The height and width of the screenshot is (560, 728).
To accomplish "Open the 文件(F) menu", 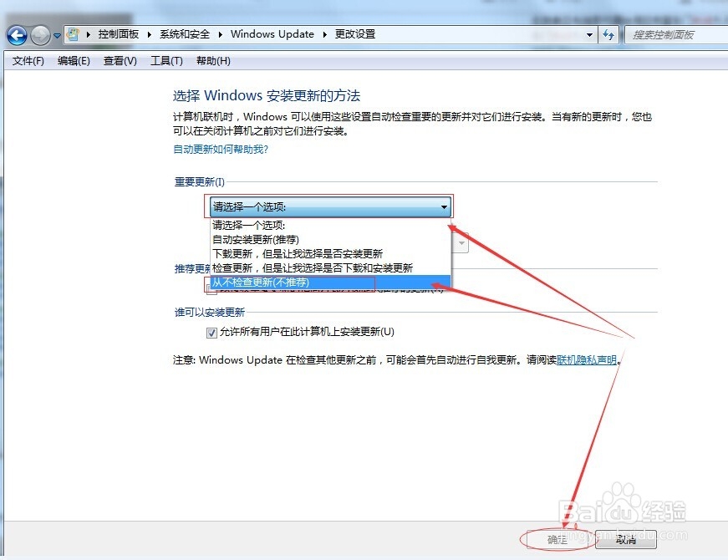I will click(28, 61).
